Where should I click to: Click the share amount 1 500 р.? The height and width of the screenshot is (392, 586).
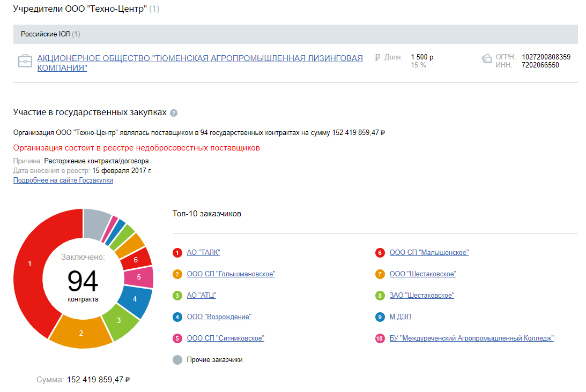click(422, 57)
